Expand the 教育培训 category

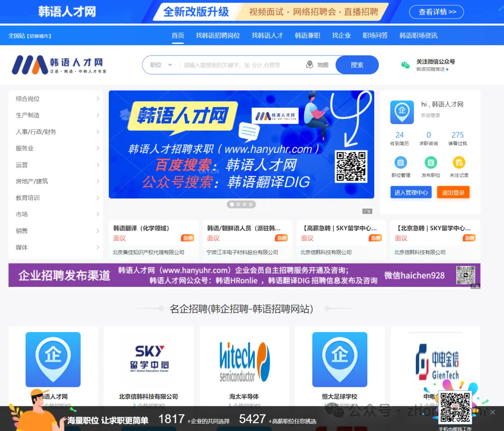[56, 197]
